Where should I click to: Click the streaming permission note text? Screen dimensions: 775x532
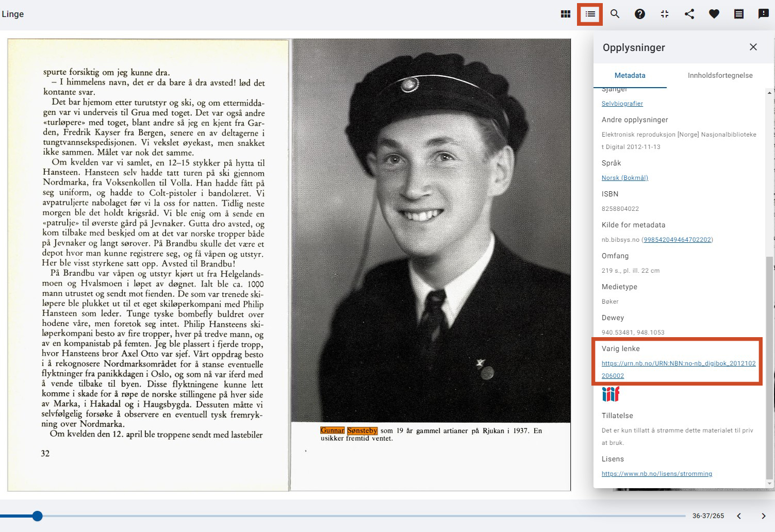[x=678, y=437]
